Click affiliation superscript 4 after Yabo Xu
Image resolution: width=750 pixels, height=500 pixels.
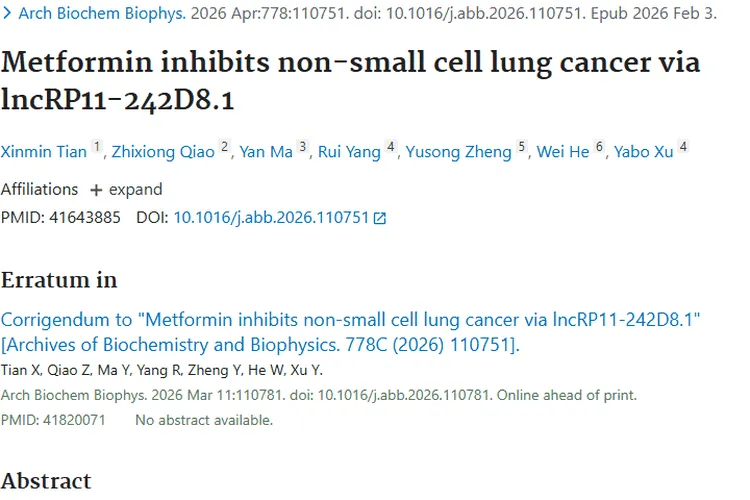(683, 147)
